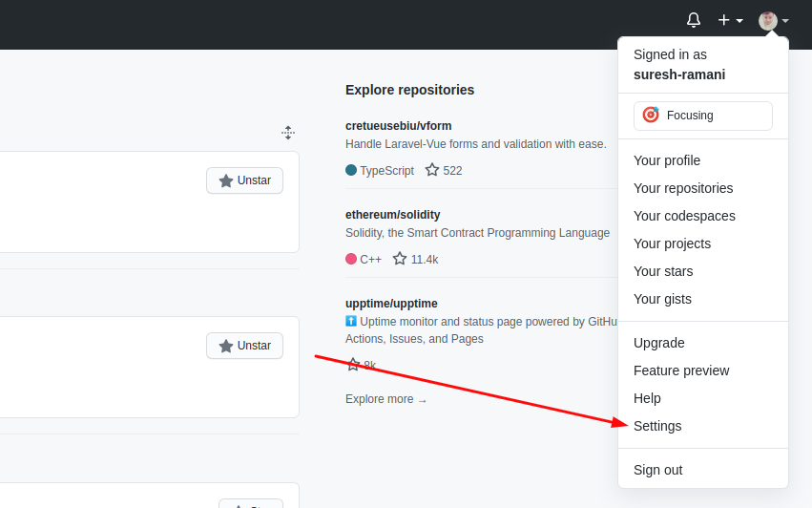Open ethereum/solidity repository
Image resolution: width=812 pixels, height=508 pixels.
(x=392, y=215)
